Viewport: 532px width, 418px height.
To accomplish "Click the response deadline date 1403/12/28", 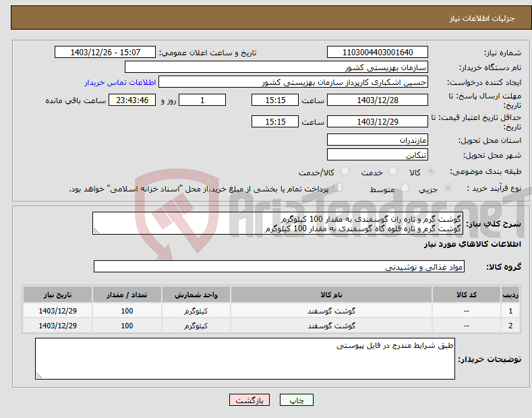I will pos(378,100).
